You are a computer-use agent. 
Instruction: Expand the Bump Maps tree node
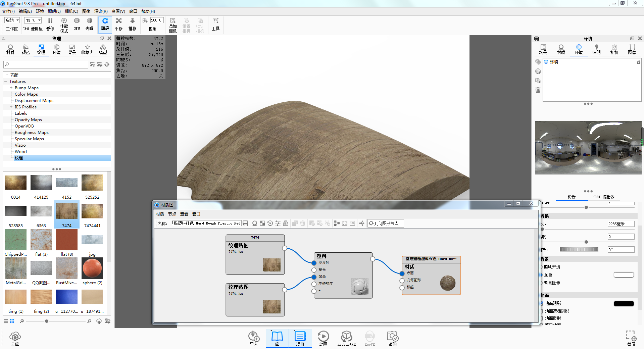[11, 88]
